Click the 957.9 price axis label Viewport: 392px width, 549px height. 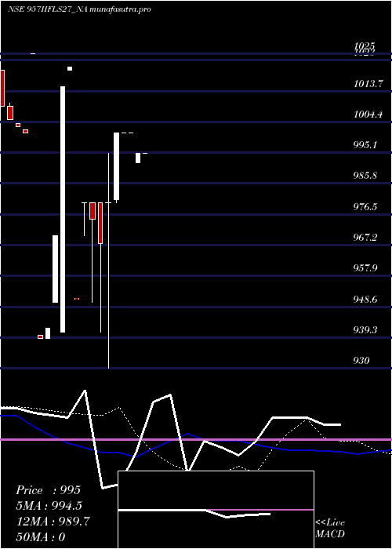tap(365, 268)
